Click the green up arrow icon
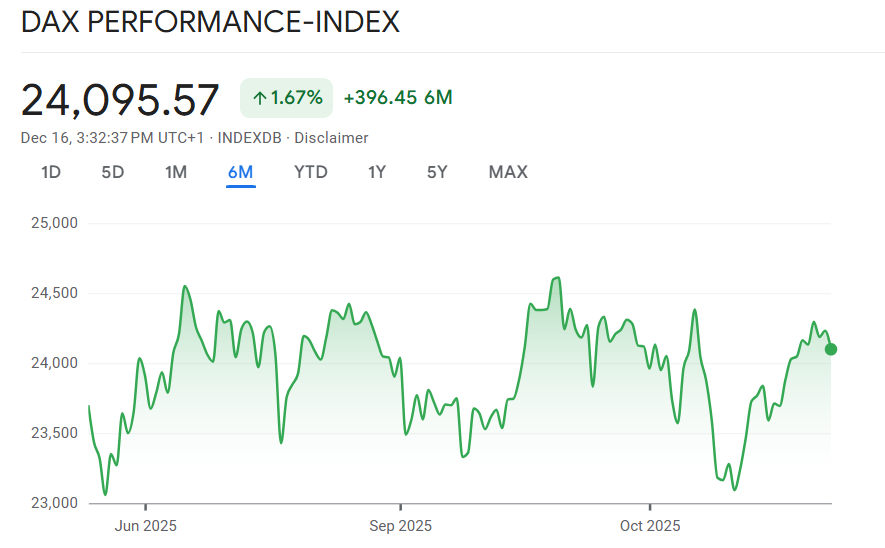Image resolution: width=885 pixels, height=548 pixels. (x=259, y=98)
